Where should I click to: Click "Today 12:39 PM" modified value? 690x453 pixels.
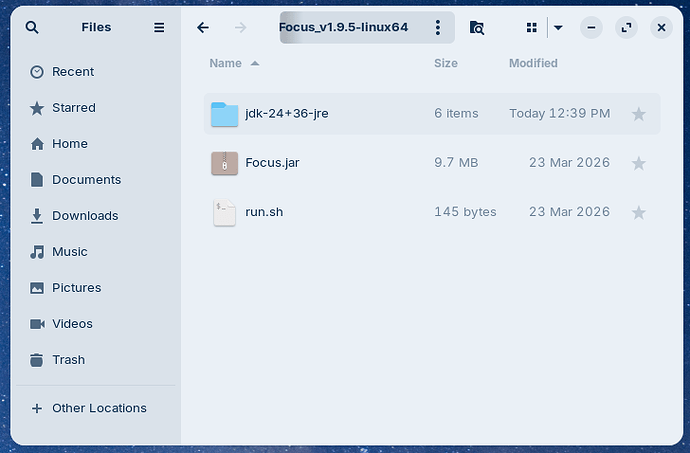pos(560,114)
